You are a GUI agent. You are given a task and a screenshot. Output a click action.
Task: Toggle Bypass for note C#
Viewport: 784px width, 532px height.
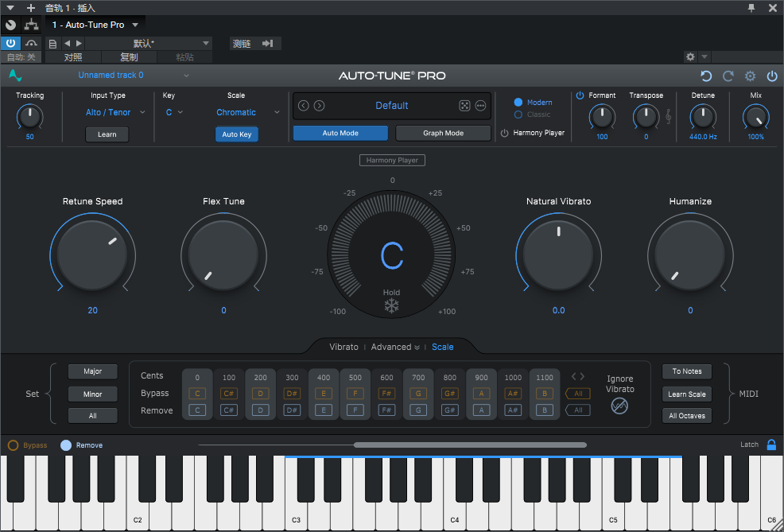click(229, 394)
